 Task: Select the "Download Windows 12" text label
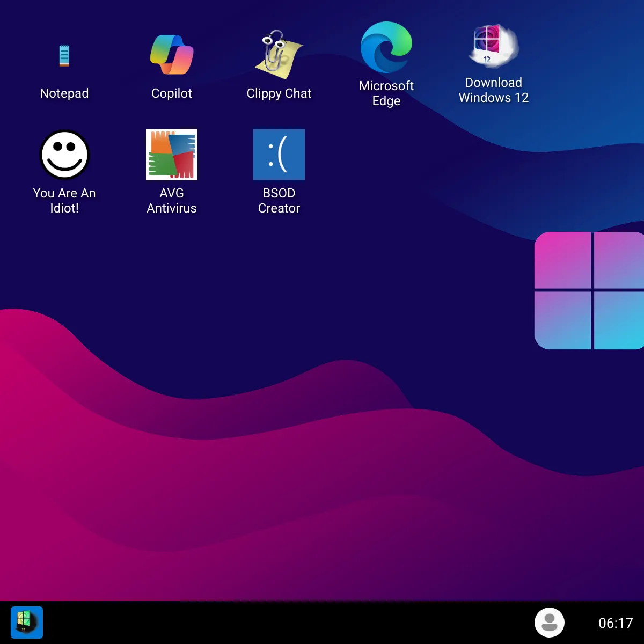pos(494,90)
